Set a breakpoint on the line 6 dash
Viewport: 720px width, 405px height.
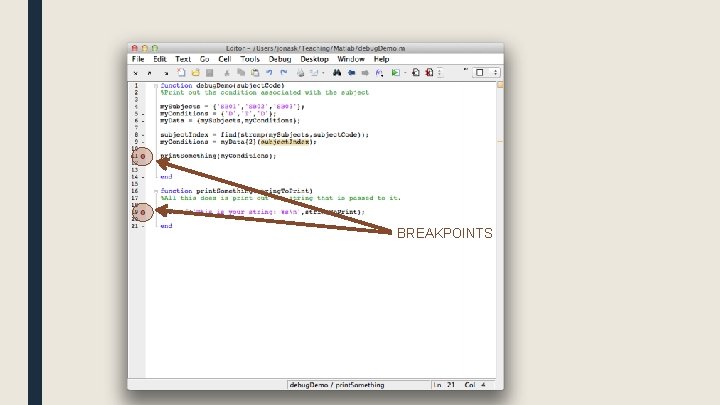[143, 121]
